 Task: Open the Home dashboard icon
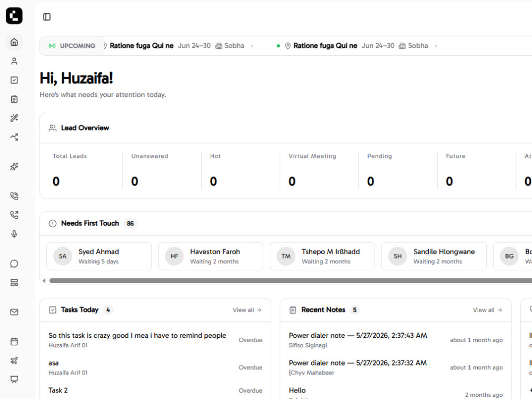pos(14,42)
